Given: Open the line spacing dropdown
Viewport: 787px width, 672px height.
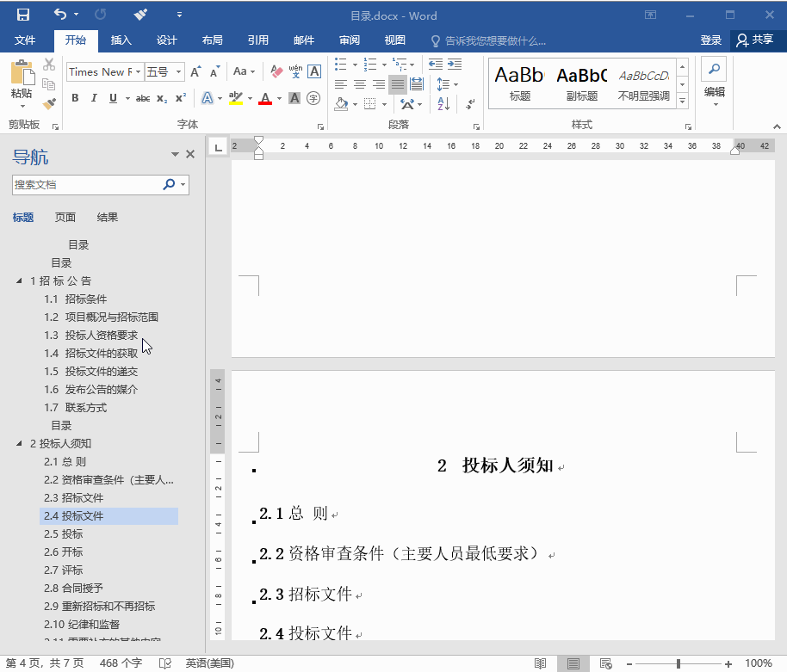Looking at the screenshot, I should click(455, 83).
